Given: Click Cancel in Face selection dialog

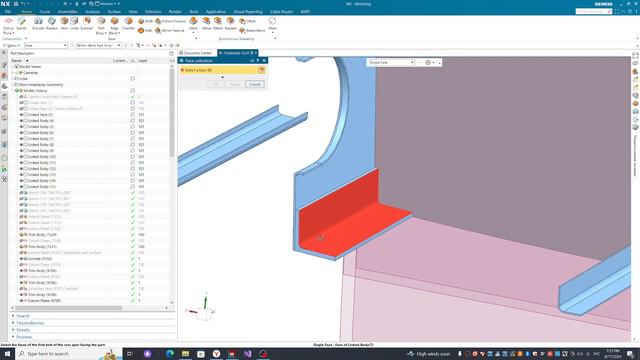Looking at the screenshot, I should point(255,84).
